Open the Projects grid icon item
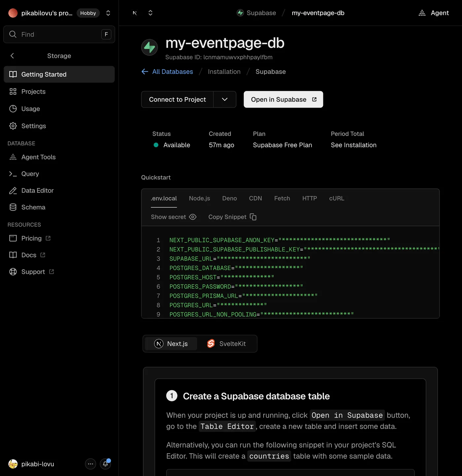Image resolution: width=462 pixels, height=476 pixels. [59, 91]
